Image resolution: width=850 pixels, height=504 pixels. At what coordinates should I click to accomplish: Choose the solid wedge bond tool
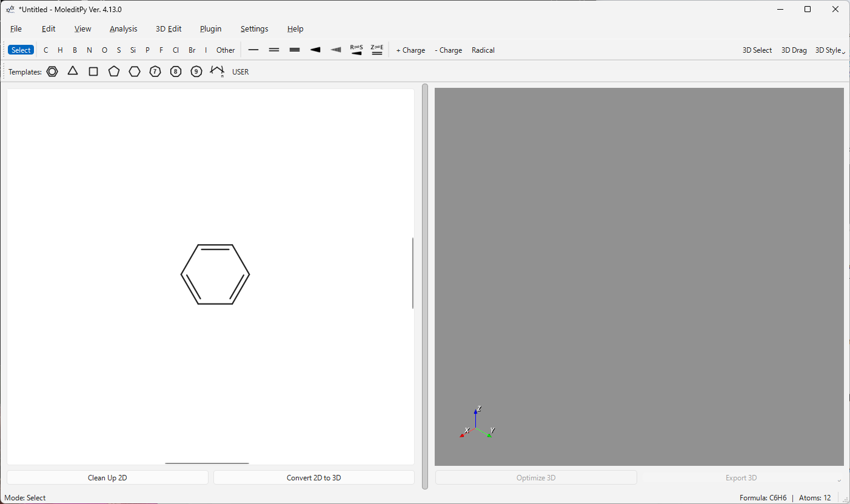(315, 50)
